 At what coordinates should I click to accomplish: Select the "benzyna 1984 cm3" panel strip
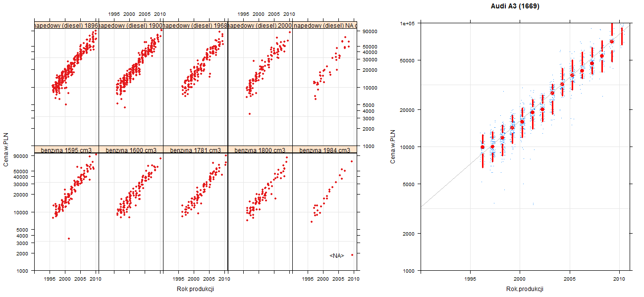pyautogui.click(x=324, y=149)
